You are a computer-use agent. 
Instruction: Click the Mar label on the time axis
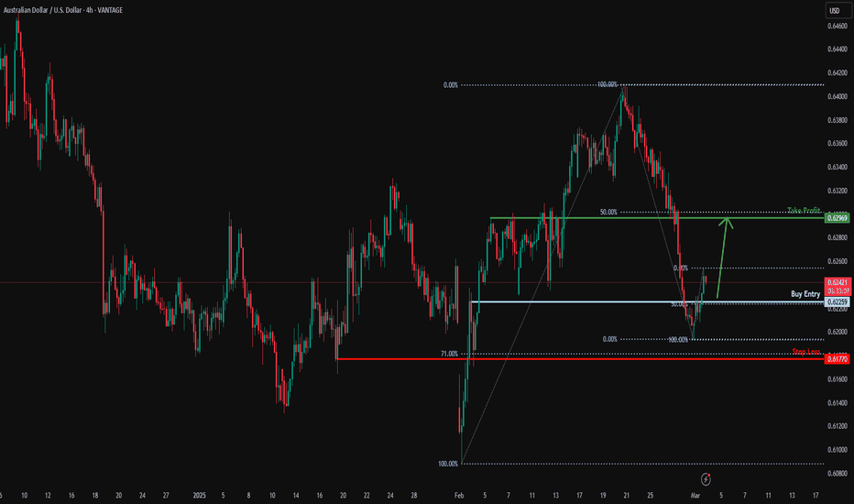[695, 495]
